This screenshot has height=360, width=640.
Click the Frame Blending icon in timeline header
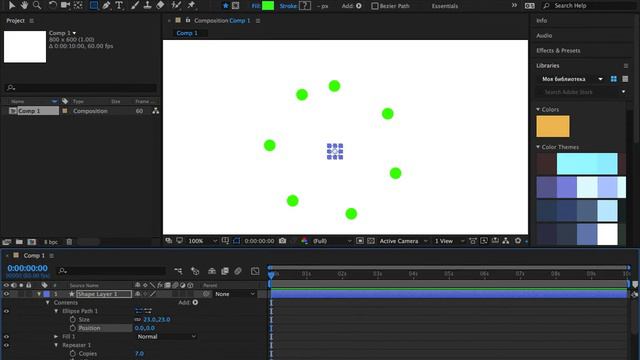(x=225, y=271)
